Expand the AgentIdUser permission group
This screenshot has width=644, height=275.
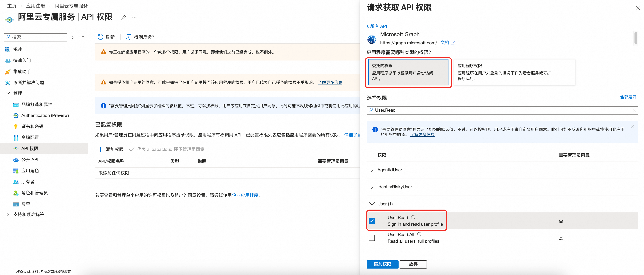coord(372,170)
